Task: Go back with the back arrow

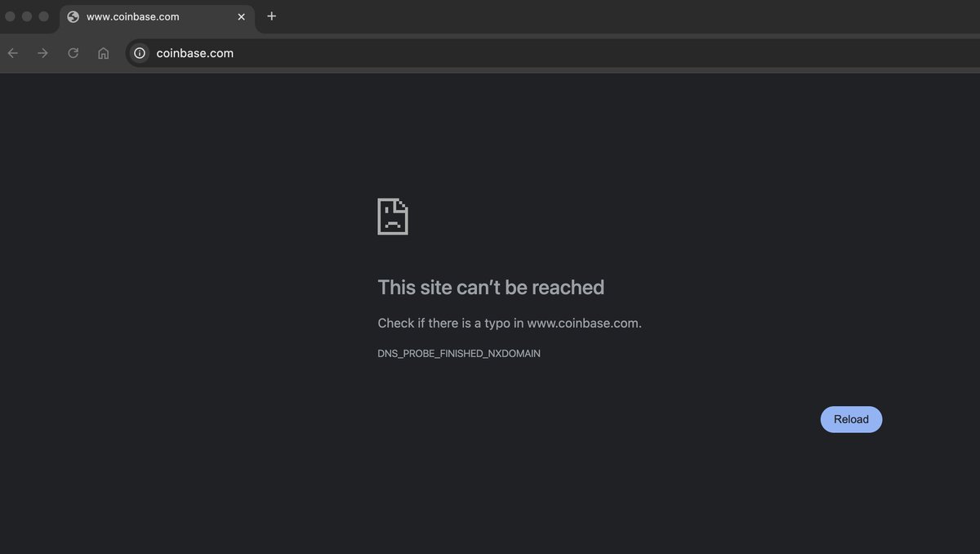Action: point(12,53)
